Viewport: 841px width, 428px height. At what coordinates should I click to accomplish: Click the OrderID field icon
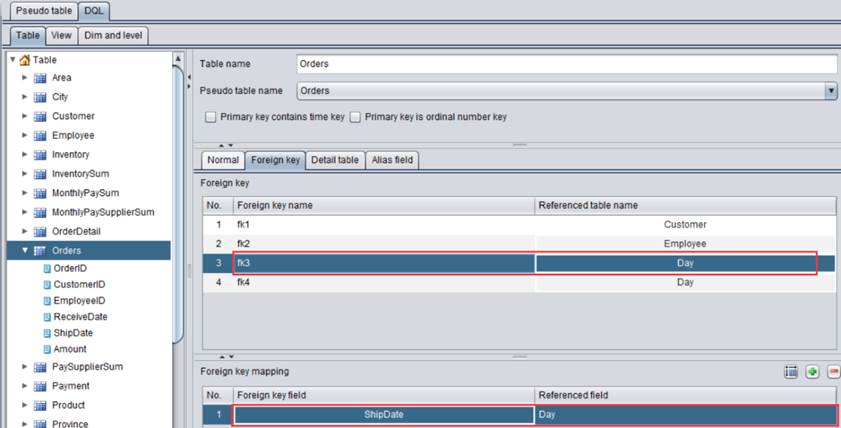pyautogui.click(x=47, y=269)
